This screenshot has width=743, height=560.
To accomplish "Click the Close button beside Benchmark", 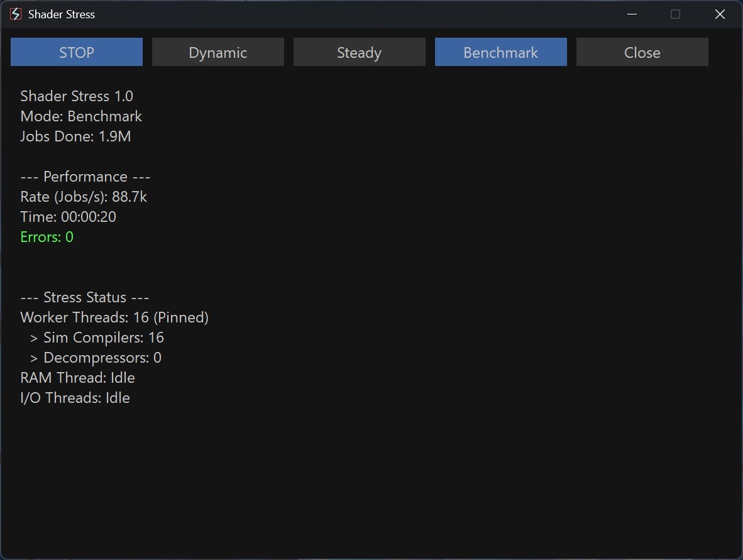I will [x=642, y=52].
